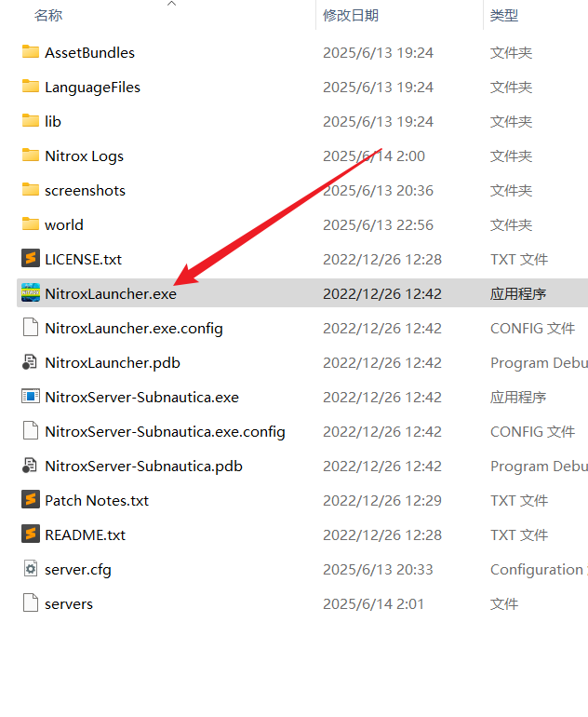
Task: Select the NitroxServer-Subnautica.exe application icon
Action: [x=31, y=396]
